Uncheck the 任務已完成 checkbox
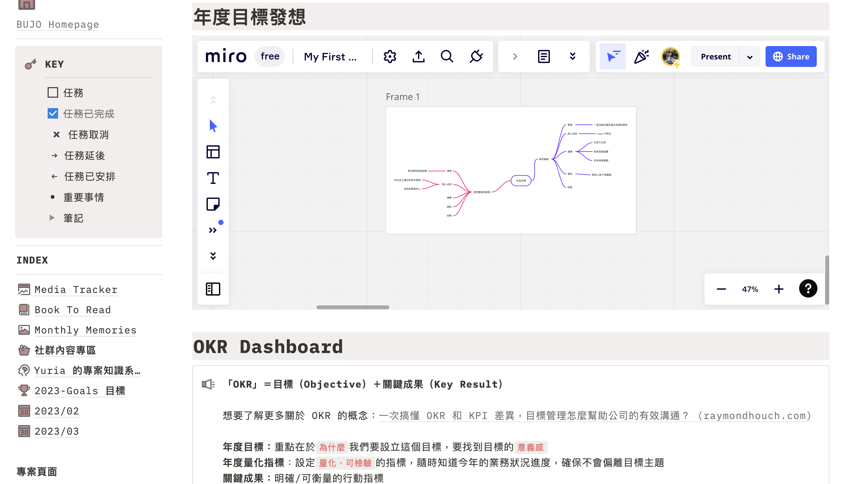 pos(53,113)
